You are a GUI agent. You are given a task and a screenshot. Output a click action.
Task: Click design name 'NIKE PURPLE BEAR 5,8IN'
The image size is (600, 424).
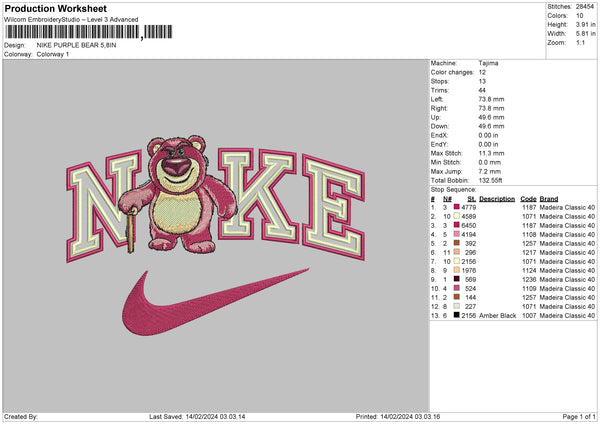click(77, 45)
